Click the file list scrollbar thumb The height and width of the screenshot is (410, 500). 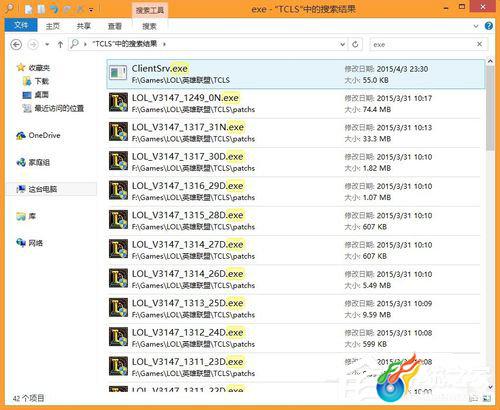tap(490, 108)
